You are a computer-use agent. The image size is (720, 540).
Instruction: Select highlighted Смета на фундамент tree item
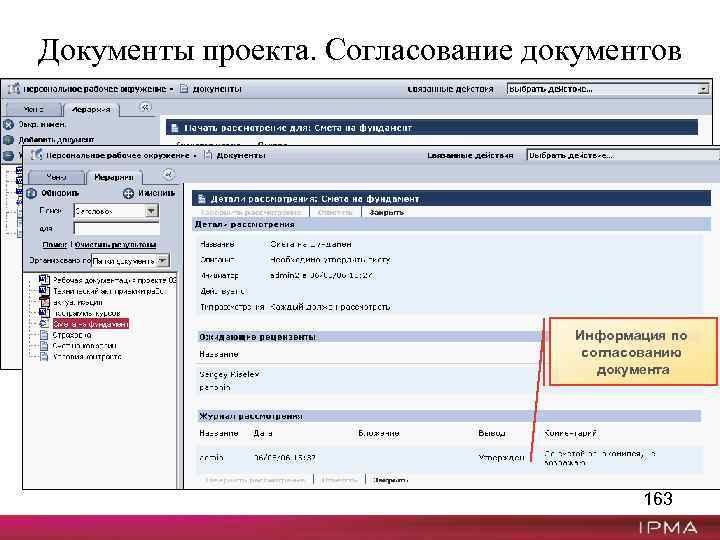pyautogui.click(x=91, y=324)
